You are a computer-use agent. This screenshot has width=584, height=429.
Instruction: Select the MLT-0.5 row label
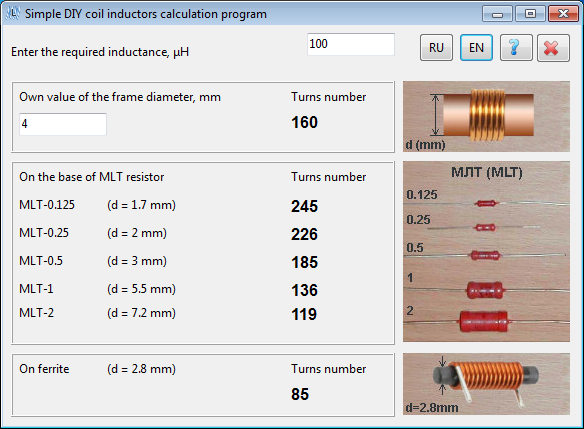41,261
